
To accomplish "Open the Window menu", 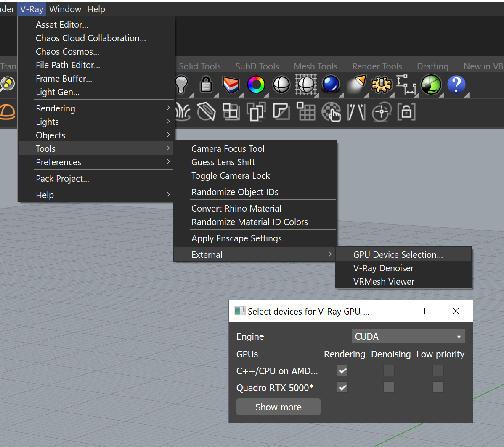I will click(65, 9).
